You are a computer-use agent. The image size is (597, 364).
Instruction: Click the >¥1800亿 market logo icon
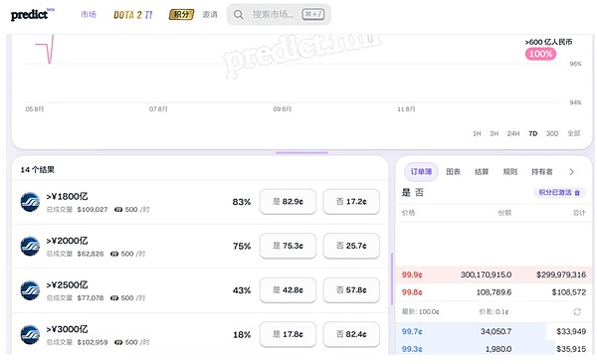[x=30, y=202]
